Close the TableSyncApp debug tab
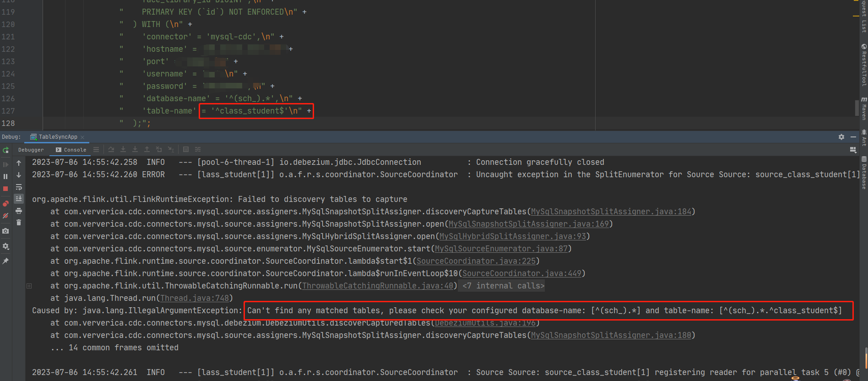868x381 pixels. [x=82, y=137]
